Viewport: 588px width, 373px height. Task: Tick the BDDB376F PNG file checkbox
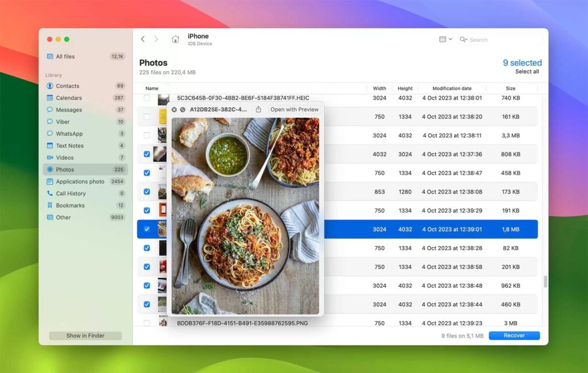click(147, 323)
